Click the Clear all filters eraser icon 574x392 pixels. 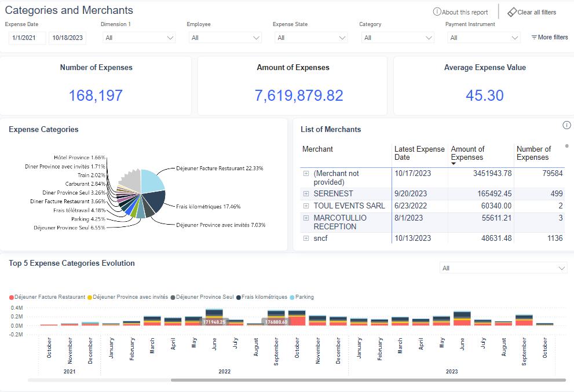(x=511, y=12)
